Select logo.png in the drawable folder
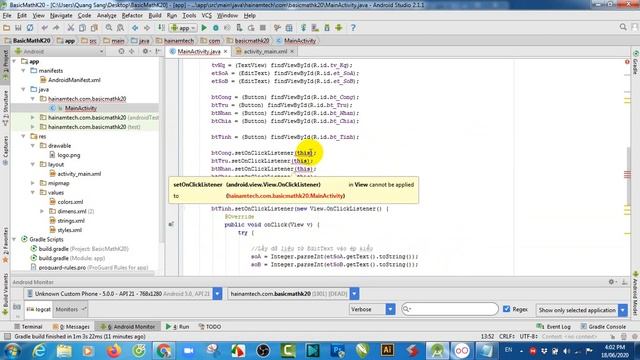The width and height of the screenshot is (640, 360). coord(65,155)
